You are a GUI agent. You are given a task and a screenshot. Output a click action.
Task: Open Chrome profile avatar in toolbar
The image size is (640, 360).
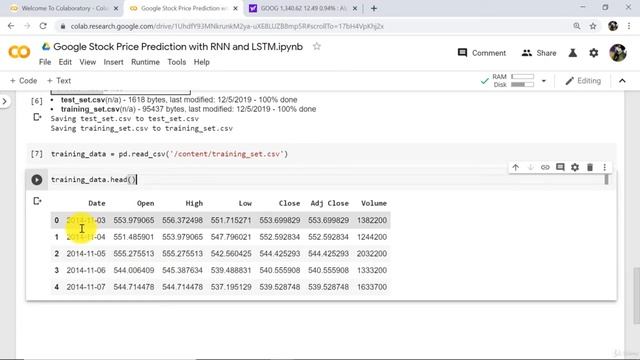pyautogui.click(x=613, y=26)
